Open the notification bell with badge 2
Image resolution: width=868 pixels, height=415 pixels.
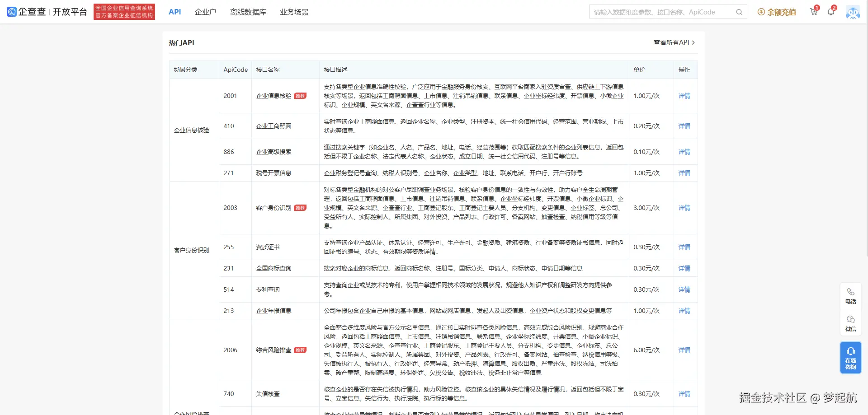pyautogui.click(x=831, y=12)
